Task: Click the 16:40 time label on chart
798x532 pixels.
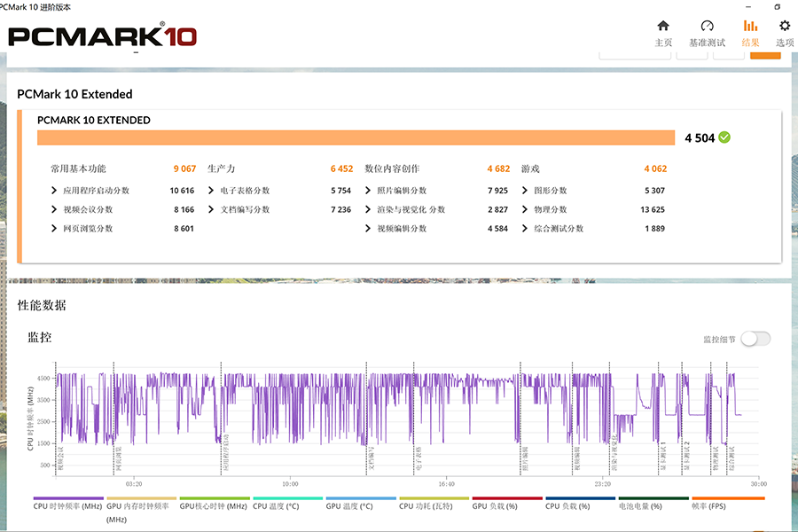Action: click(446, 484)
